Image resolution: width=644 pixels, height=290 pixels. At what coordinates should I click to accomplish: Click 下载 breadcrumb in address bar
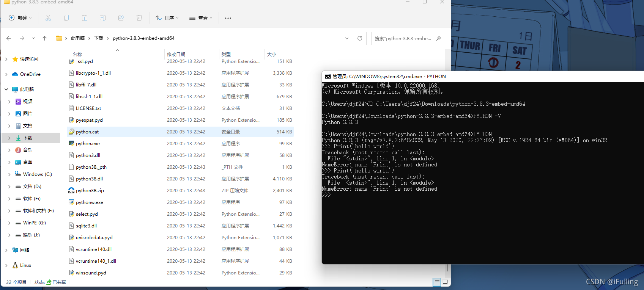point(99,38)
